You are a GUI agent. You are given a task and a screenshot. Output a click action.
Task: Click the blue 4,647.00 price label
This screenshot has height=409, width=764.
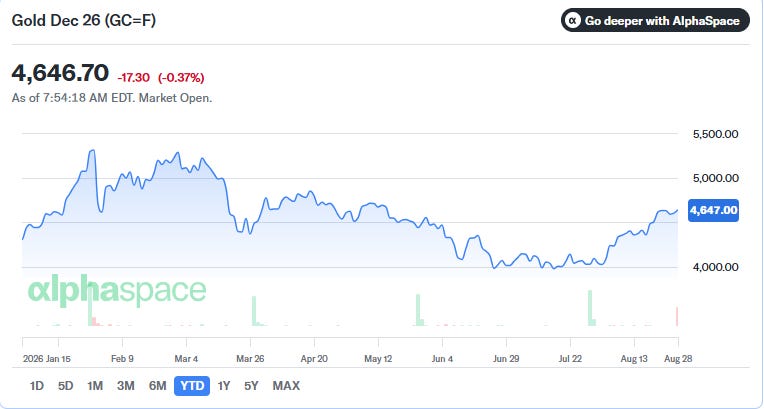click(713, 210)
